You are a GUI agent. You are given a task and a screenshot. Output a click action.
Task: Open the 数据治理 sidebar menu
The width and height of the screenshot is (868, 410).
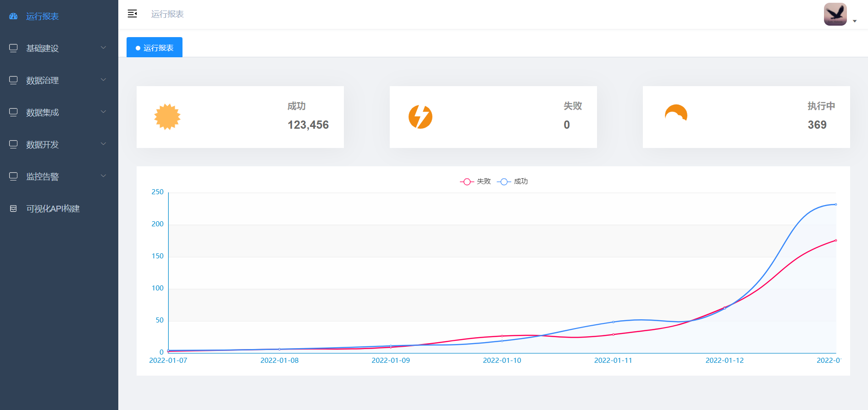(59, 80)
